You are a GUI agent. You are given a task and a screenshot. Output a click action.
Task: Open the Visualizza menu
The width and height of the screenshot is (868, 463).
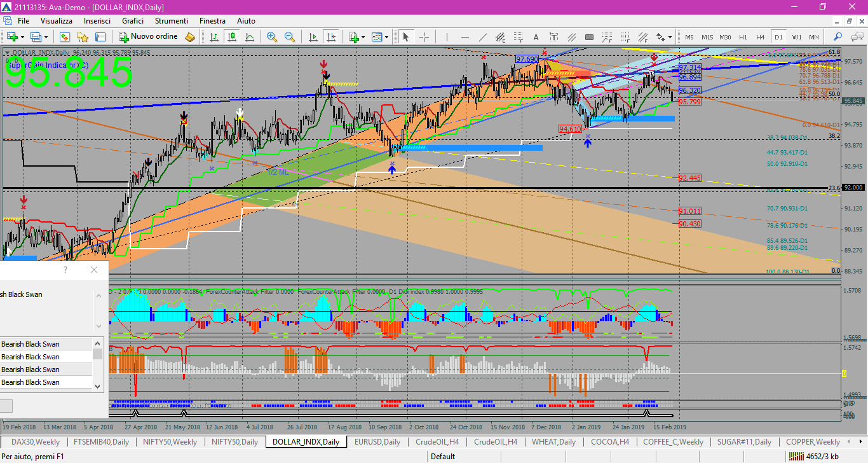(57, 21)
